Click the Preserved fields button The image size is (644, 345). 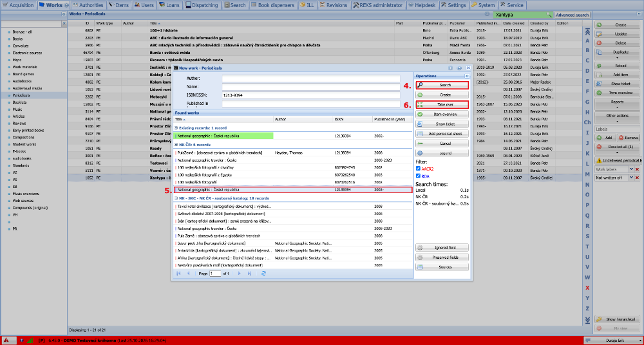tap(442, 257)
